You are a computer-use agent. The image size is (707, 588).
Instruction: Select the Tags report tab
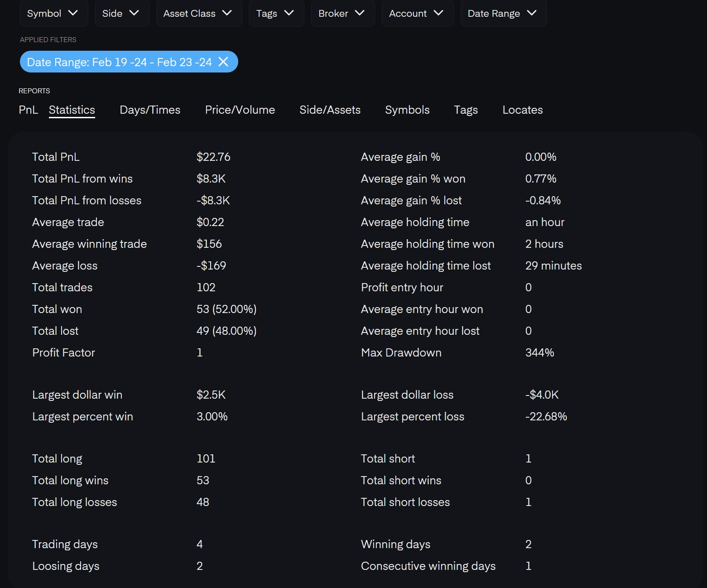click(x=466, y=110)
